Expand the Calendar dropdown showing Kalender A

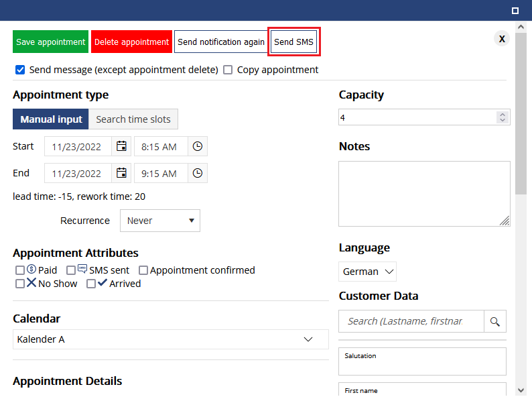coord(171,339)
